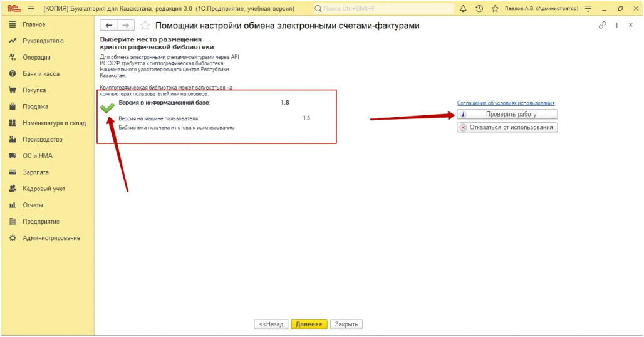The height and width of the screenshot is (337, 644).
Task: Go to Номенклатура и склад section
Action: point(54,123)
